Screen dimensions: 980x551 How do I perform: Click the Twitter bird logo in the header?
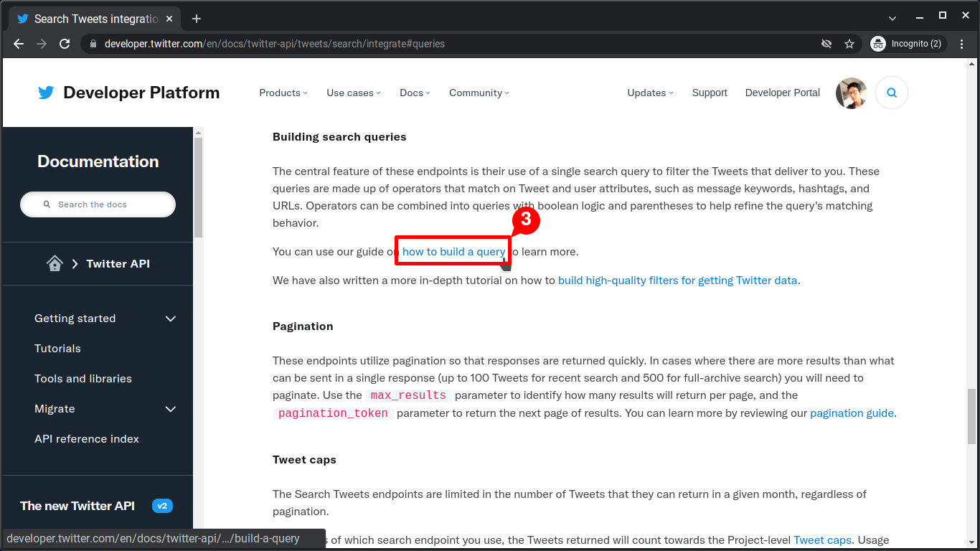(x=45, y=92)
